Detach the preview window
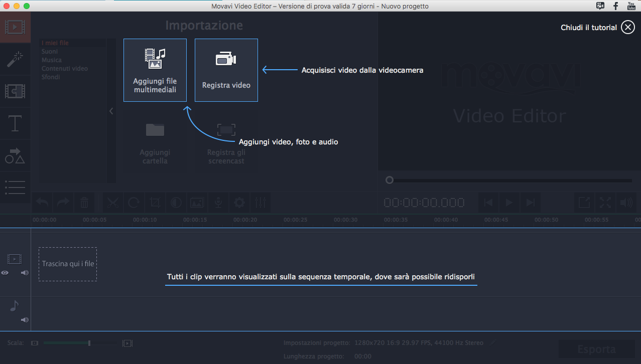Screen dimensions: 641x364 tap(584, 203)
